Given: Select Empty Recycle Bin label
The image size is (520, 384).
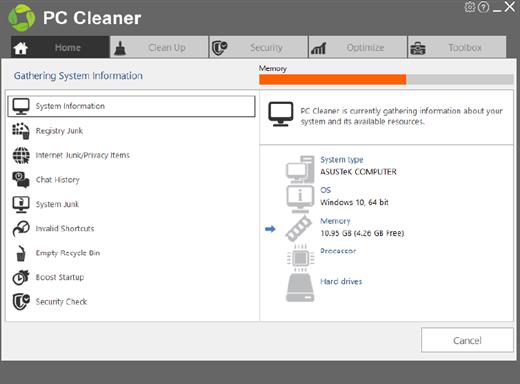Looking at the screenshot, I should tap(68, 253).
